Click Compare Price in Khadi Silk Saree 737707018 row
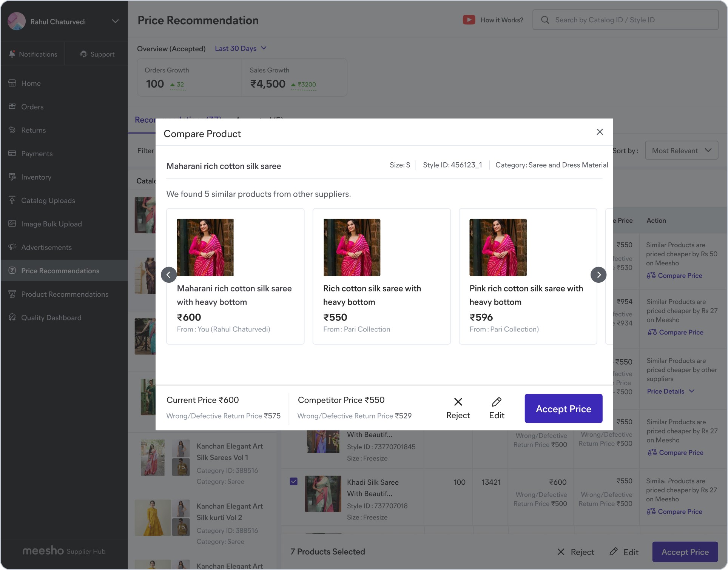The width and height of the screenshot is (728, 570). point(674,511)
